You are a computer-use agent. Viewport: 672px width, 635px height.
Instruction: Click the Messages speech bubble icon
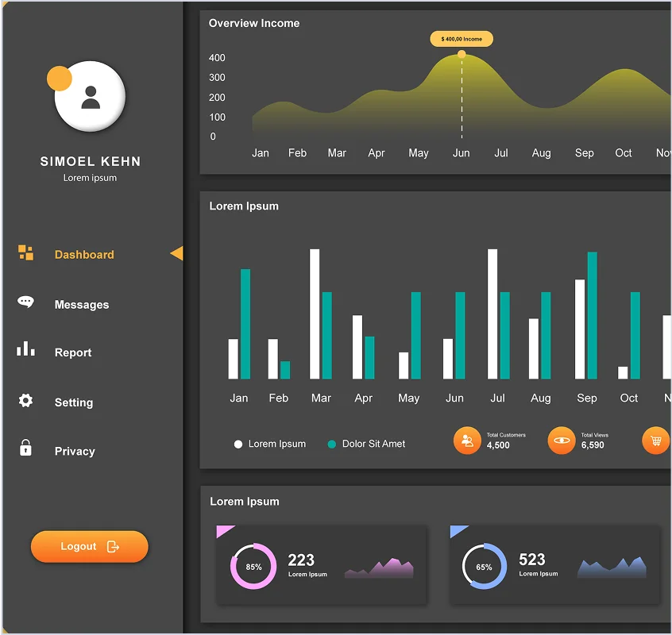pyautogui.click(x=25, y=302)
